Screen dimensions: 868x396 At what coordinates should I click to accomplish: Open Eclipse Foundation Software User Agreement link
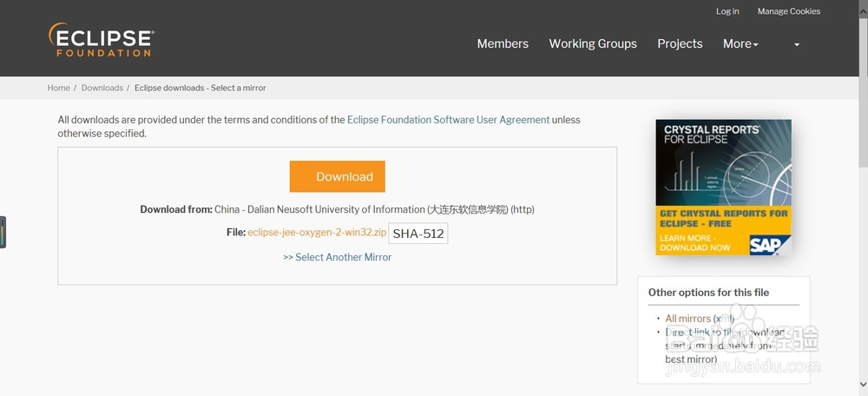point(449,120)
